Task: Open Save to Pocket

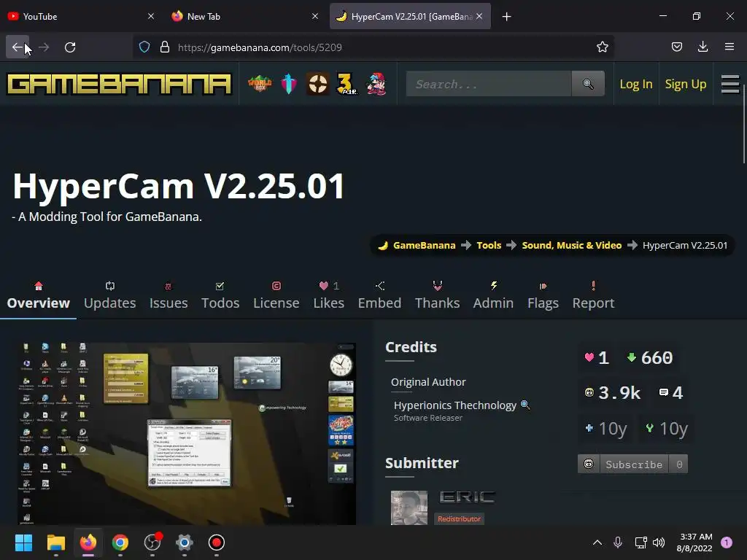Action: (676, 47)
